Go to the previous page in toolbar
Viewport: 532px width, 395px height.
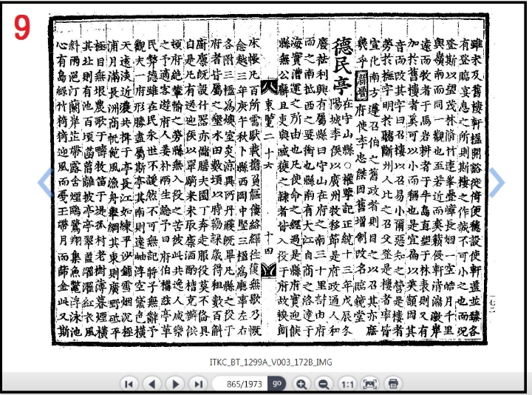tap(152, 384)
